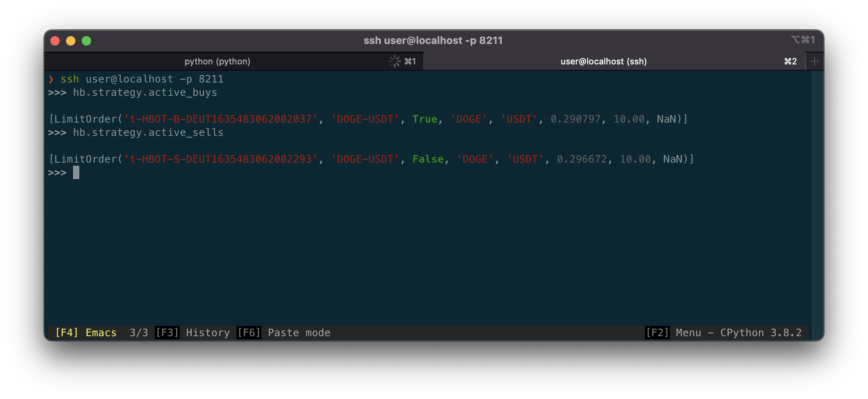Click the activity spinner in python tab
868x399 pixels.
coord(394,62)
